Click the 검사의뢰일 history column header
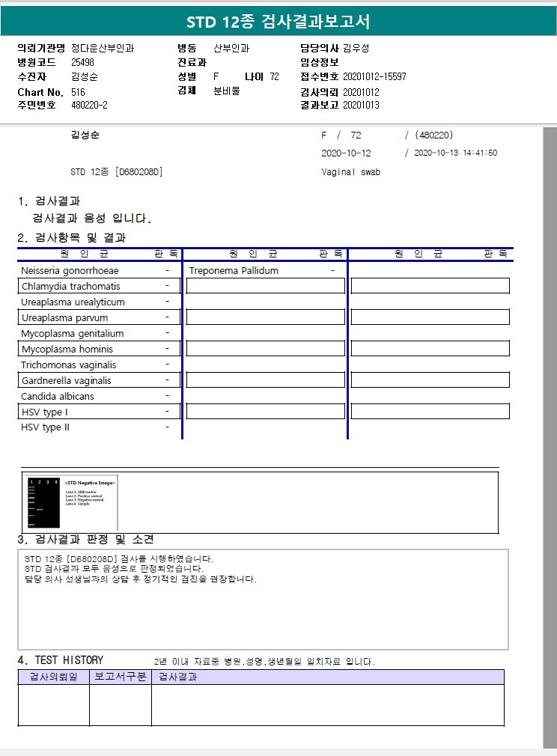The image size is (557, 756). pos(54,677)
